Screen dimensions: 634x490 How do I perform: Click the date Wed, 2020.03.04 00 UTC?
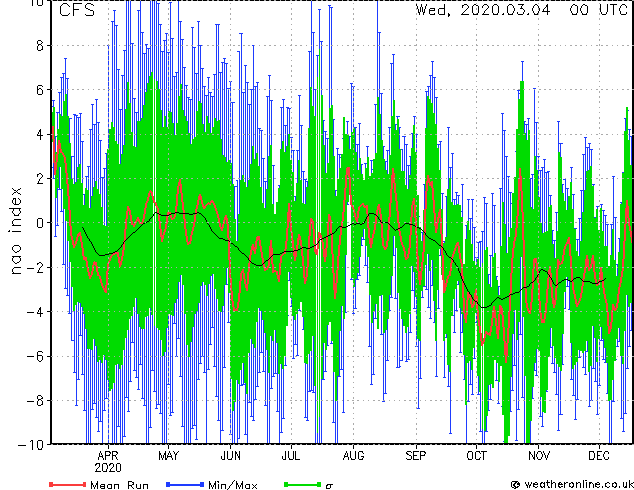click(x=522, y=10)
